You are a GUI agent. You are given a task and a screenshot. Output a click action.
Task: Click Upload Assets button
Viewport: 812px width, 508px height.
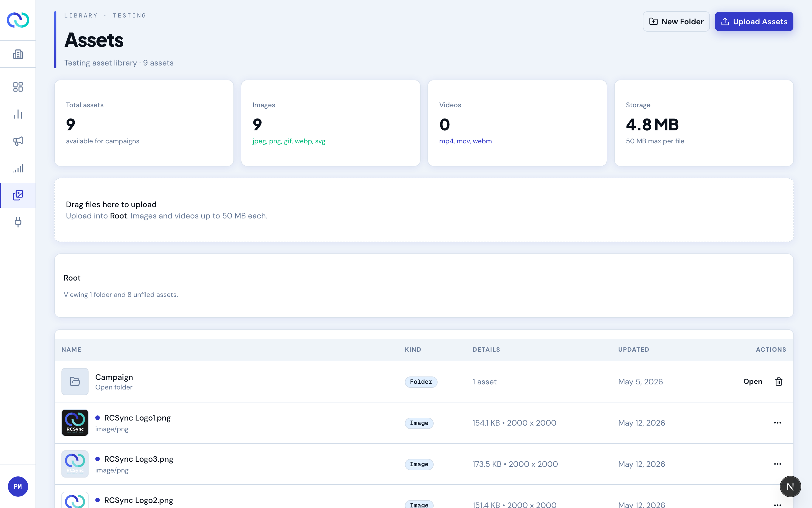click(754, 21)
